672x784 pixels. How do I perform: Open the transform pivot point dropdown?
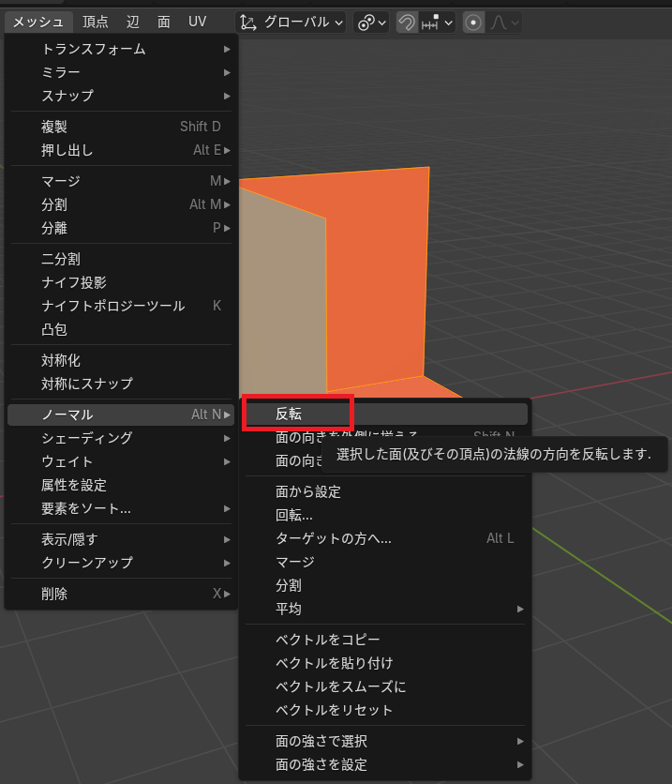coord(371,23)
